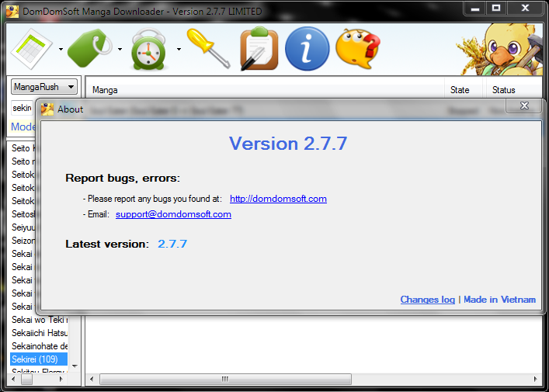Click download table scroll right arrow
This screenshot has height=392, width=549.
tap(535, 379)
